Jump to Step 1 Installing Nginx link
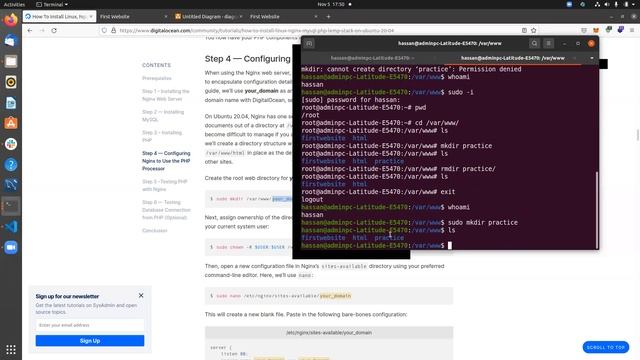 coord(166,95)
